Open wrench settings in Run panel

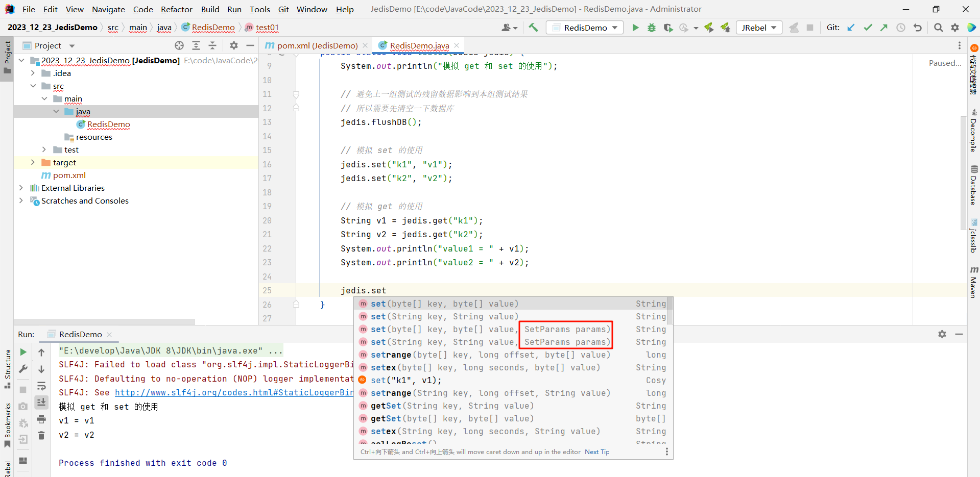click(x=23, y=369)
